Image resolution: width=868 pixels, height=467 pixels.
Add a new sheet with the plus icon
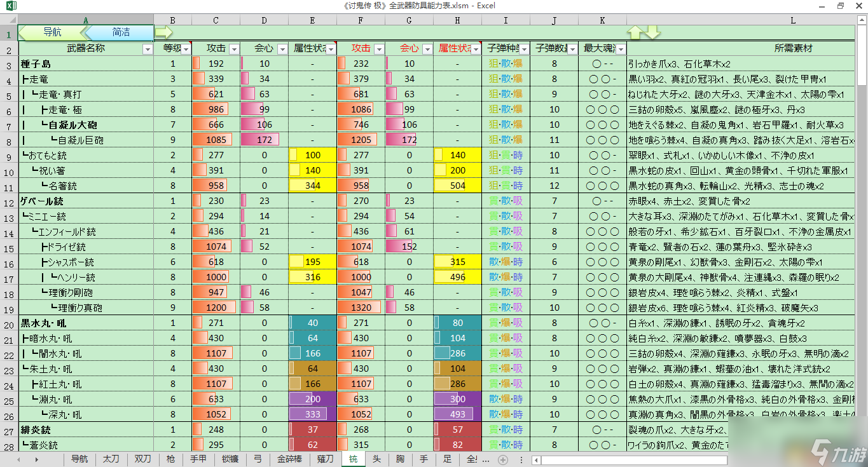[x=503, y=459]
